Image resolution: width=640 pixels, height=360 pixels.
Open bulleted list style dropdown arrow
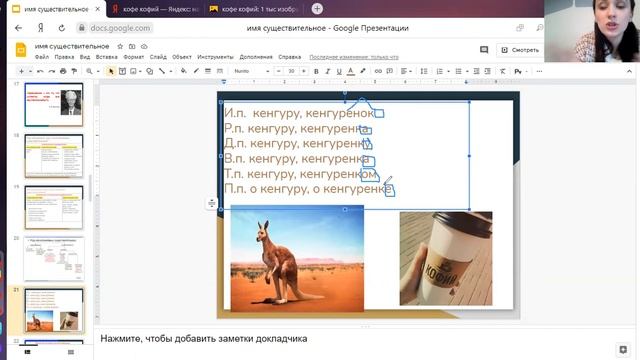pyautogui.click(x=467, y=71)
